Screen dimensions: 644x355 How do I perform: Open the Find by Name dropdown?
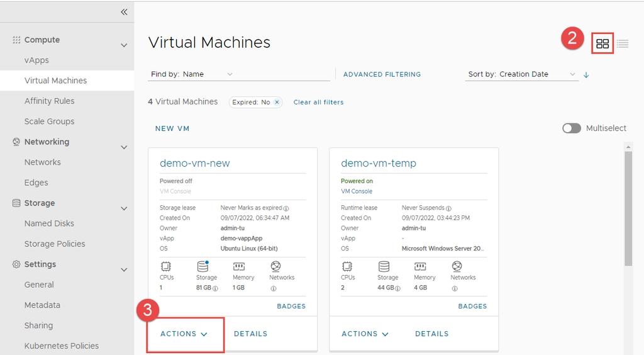pos(192,74)
